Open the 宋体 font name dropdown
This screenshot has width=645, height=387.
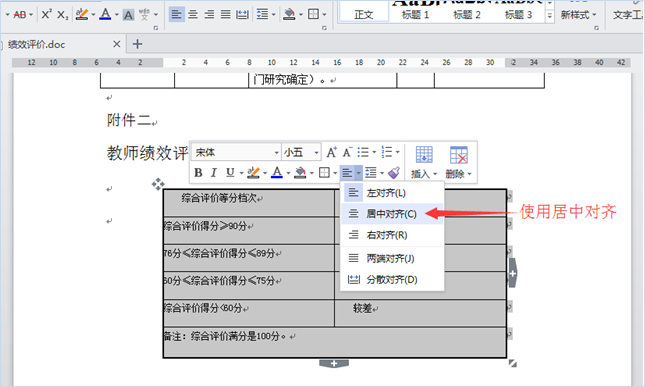pyautogui.click(x=237, y=153)
